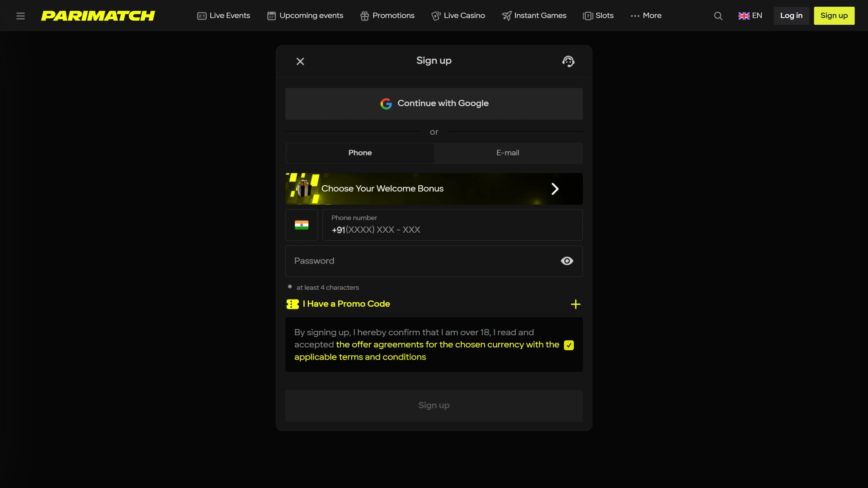
Task: Open the hamburger menu icon
Action: [20, 16]
